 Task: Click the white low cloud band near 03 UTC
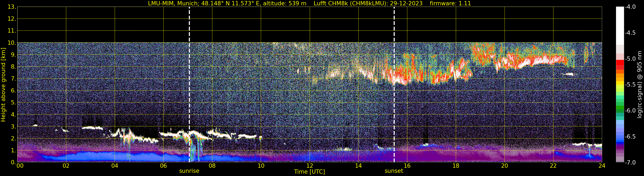pyautogui.click(x=92, y=128)
